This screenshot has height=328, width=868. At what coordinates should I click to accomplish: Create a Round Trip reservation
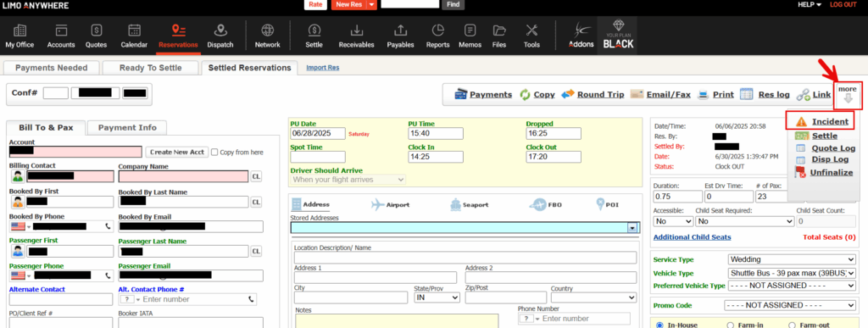coord(593,95)
